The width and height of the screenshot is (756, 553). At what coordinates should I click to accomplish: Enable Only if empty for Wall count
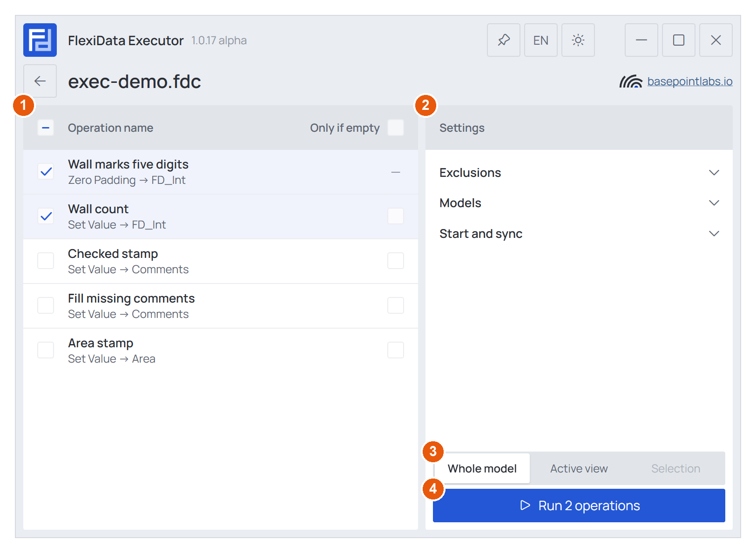coord(396,216)
